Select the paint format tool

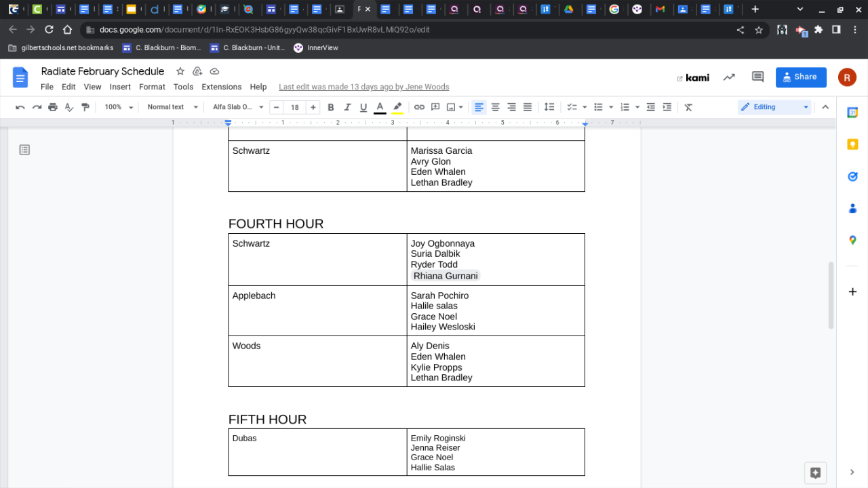tap(85, 107)
